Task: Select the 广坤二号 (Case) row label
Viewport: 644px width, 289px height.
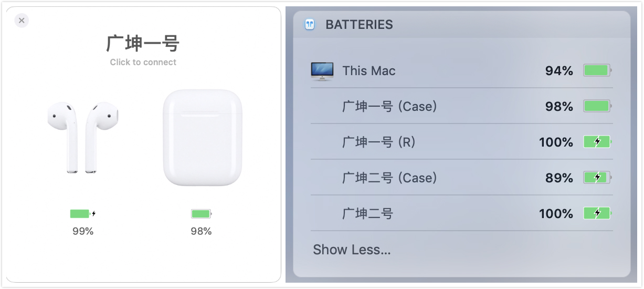Action: click(x=389, y=178)
